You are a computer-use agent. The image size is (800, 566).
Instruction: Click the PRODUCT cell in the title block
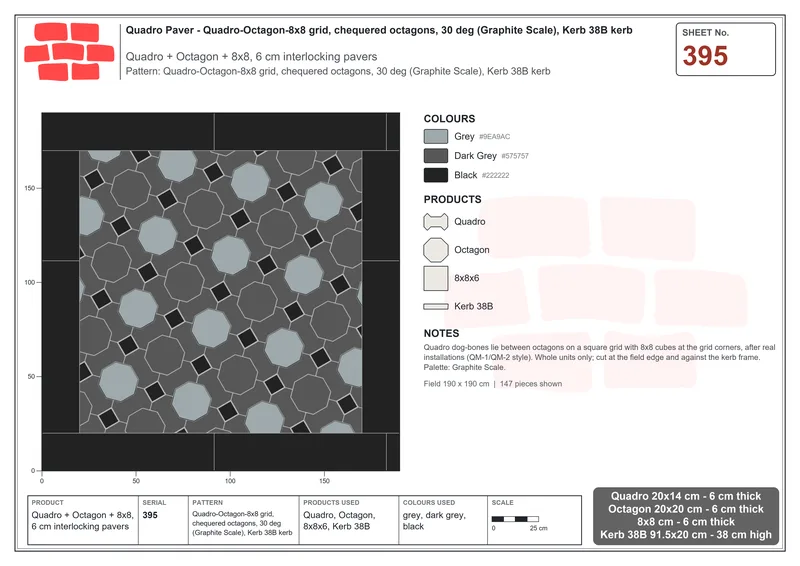point(83,521)
